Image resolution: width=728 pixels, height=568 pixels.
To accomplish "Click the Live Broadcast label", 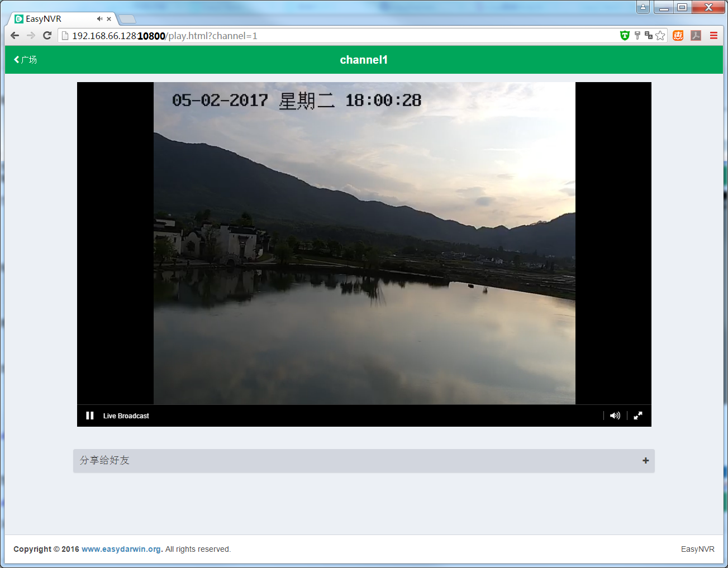I will click(x=126, y=416).
